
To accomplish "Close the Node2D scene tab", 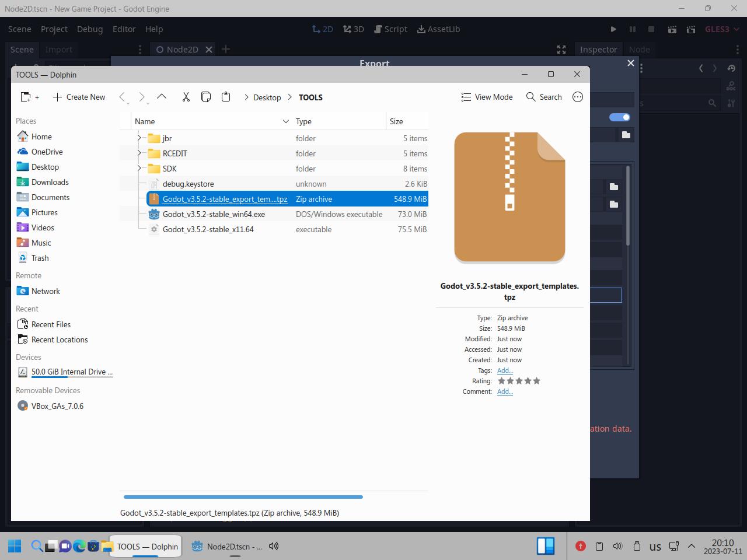I will pos(208,50).
